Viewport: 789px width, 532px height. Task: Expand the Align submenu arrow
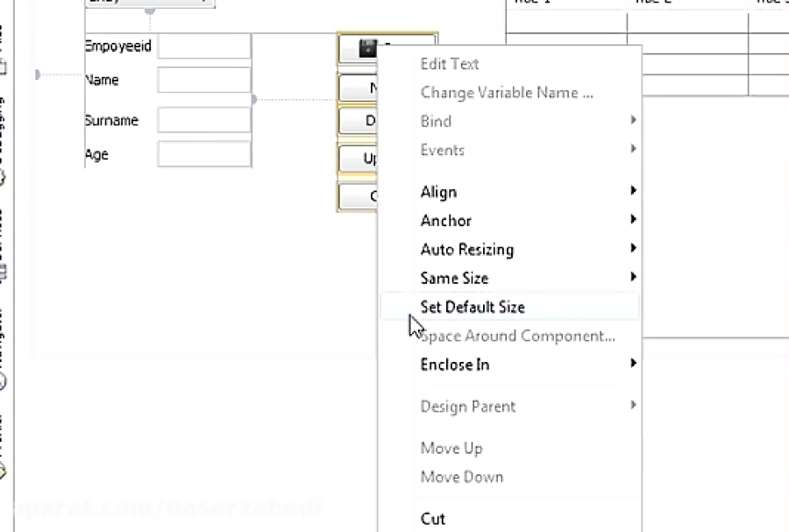633,191
